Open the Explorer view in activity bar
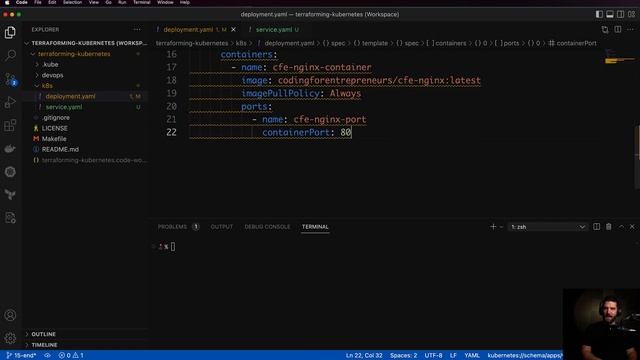Viewport: 640px width, 360px height. pos(10,32)
